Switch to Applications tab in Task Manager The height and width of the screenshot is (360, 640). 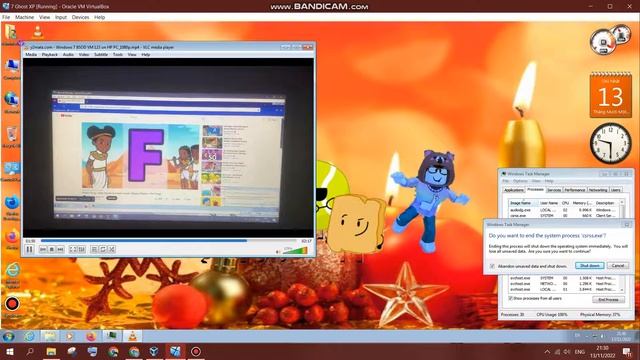[513, 190]
